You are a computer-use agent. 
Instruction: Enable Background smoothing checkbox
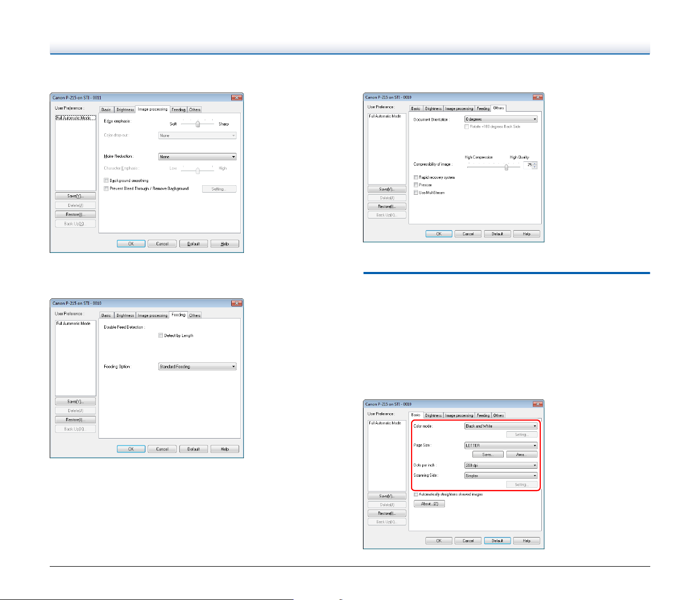[106, 180]
